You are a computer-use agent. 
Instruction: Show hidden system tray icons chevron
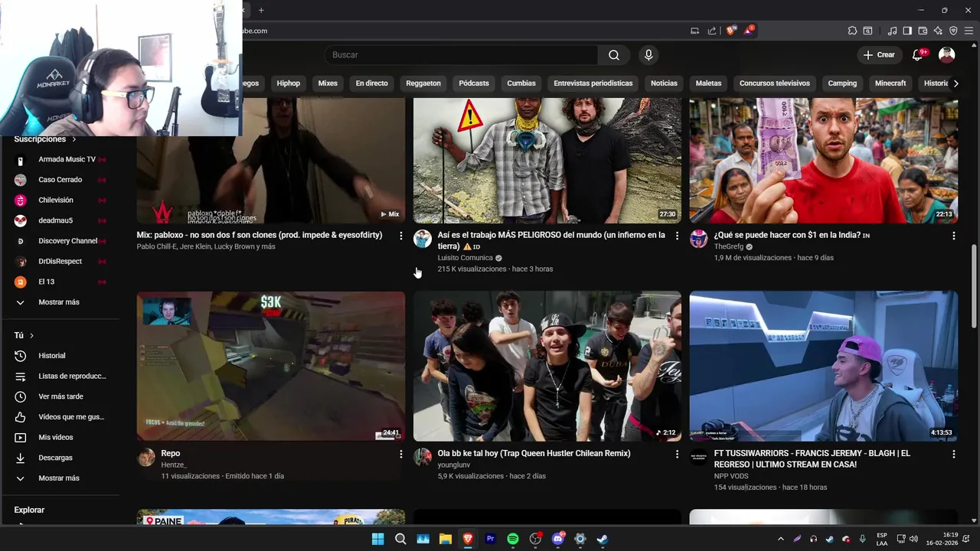point(780,539)
